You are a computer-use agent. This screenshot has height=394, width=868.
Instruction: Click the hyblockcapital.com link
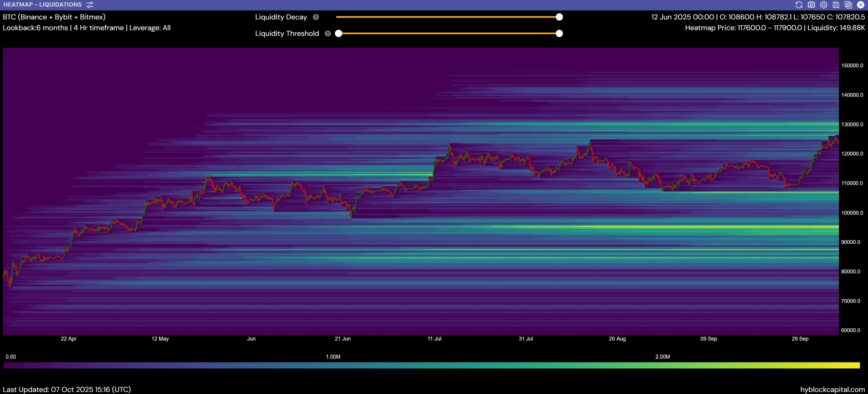click(x=832, y=389)
